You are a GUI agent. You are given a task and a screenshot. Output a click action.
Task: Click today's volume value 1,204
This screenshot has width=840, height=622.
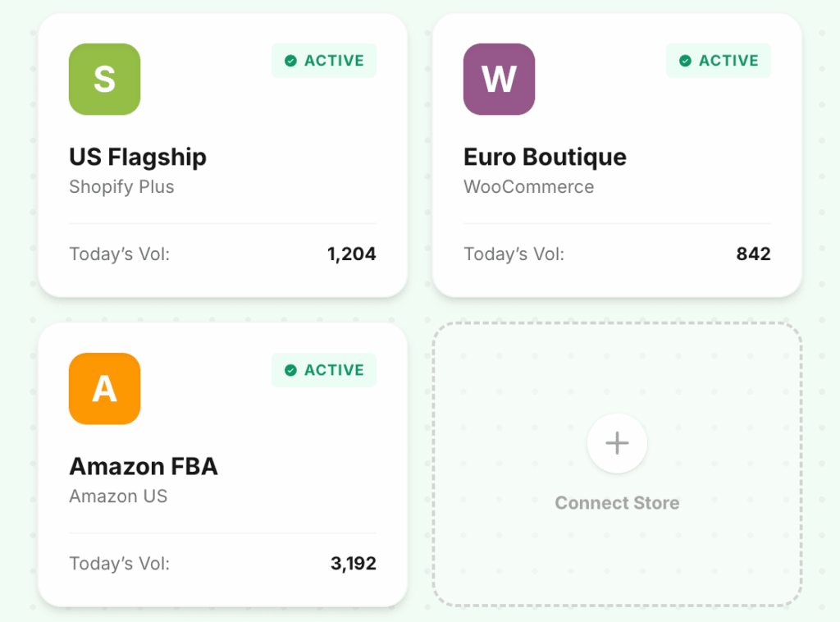[351, 254]
